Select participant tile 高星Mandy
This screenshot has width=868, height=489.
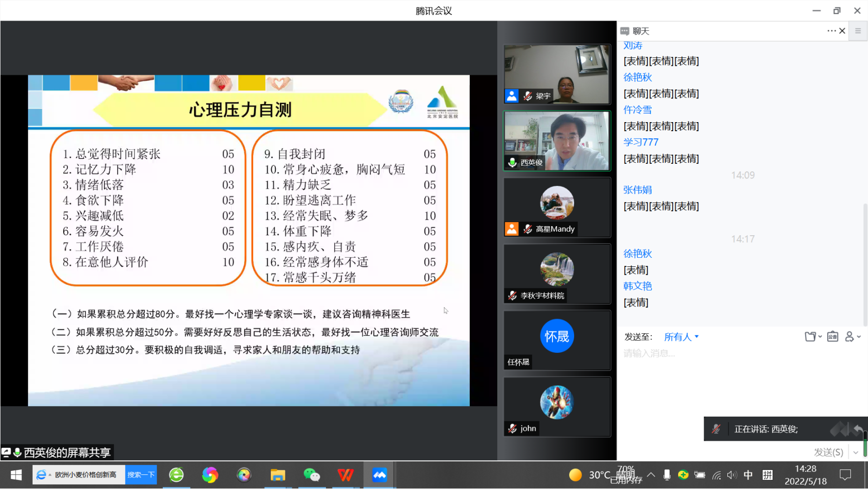click(x=557, y=208)
